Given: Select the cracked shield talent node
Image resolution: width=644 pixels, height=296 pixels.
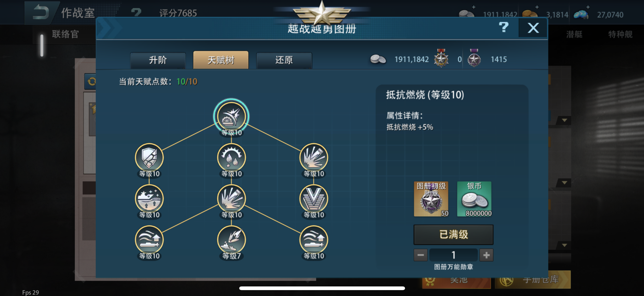Looking at the screenshot, I should [149, 158].
